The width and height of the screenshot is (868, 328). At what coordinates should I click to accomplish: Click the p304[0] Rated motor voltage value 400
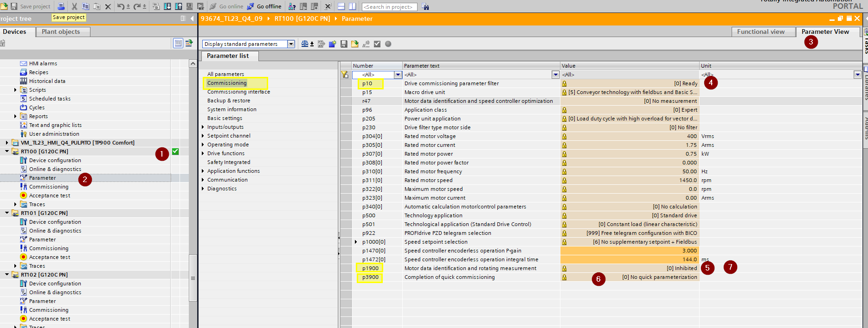630,136
